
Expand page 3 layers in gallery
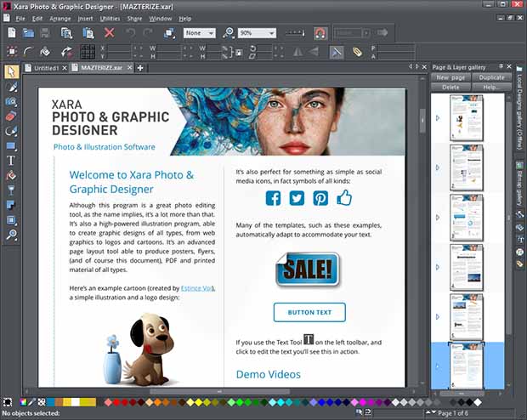pos(438,218)
